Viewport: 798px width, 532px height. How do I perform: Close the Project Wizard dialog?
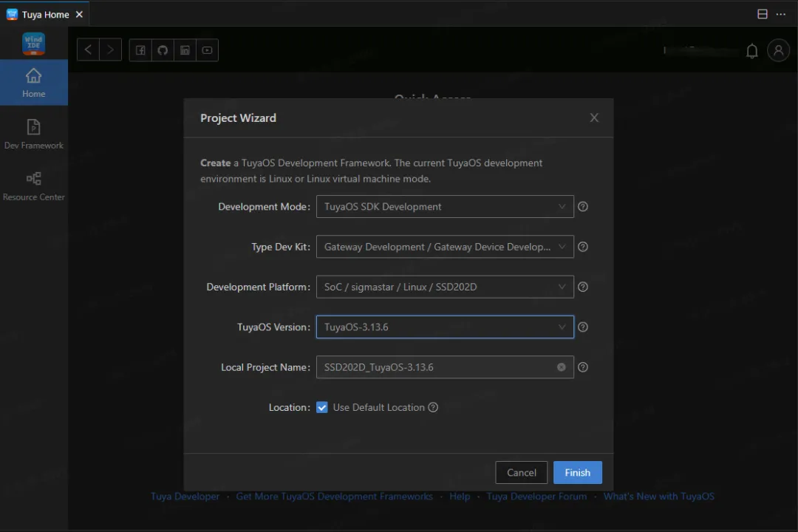click(x=594, y=117)
